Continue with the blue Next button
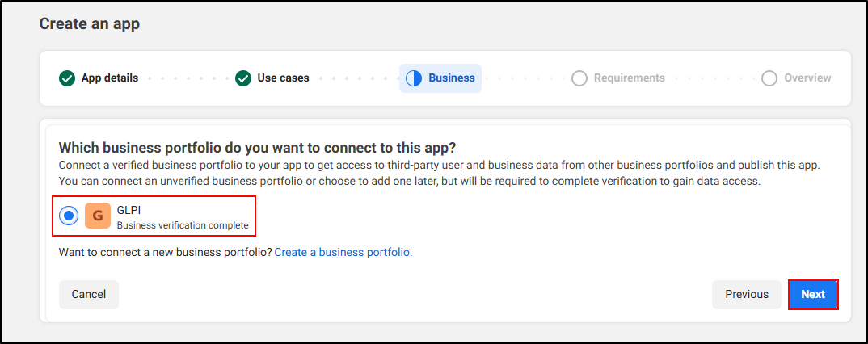 tap(813, 295)
